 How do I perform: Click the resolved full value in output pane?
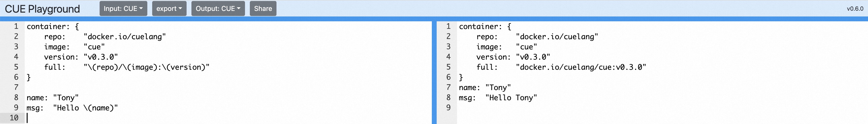(581, 67)
